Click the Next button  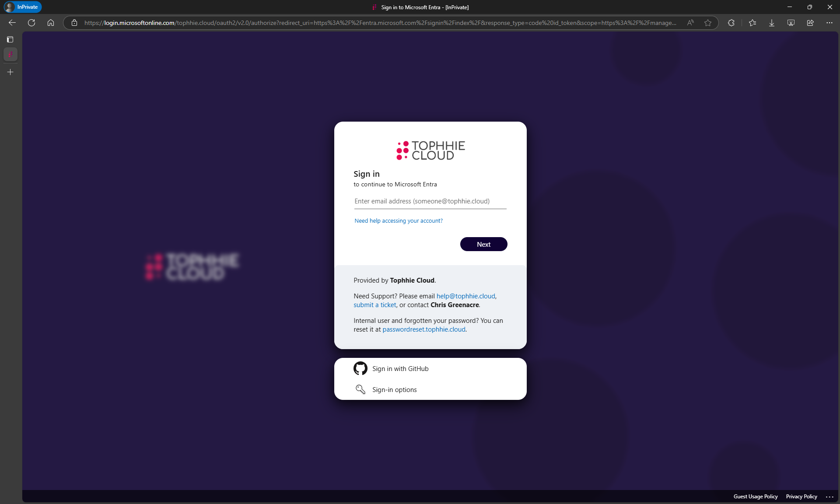point(483,244)
